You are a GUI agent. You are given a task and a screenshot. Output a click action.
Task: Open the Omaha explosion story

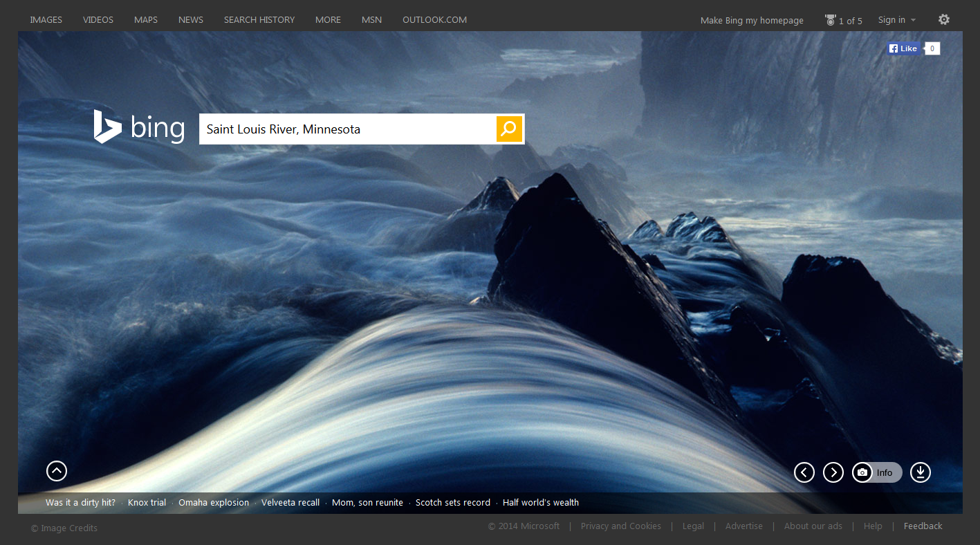click(214, 503)
